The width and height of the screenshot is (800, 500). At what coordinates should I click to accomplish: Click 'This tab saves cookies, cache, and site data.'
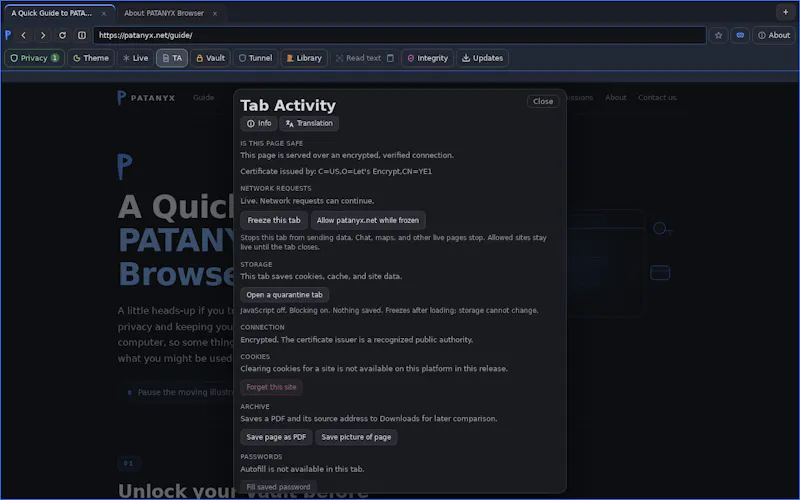[x=321, y=277]
